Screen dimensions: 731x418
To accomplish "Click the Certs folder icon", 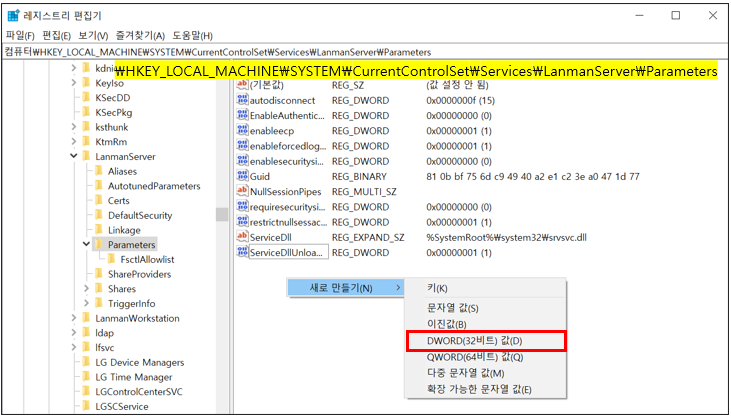I will click(99, 200).
